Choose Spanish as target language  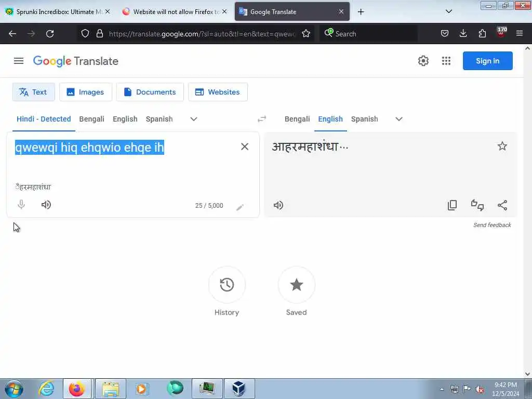pos(364,119)
